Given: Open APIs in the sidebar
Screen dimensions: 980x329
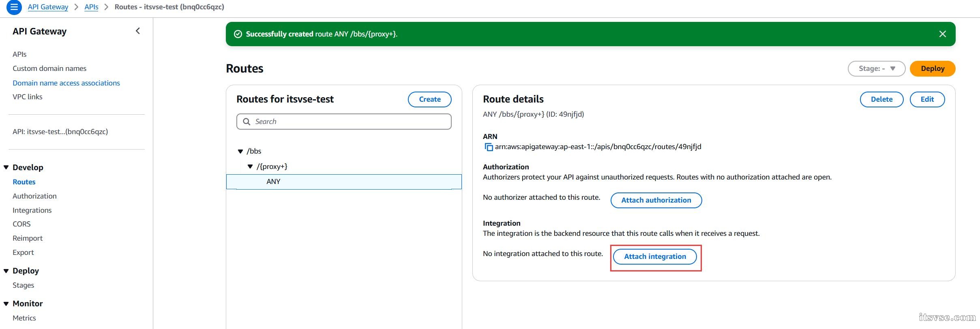Looking at the screenshot, I should click(19, 54).
